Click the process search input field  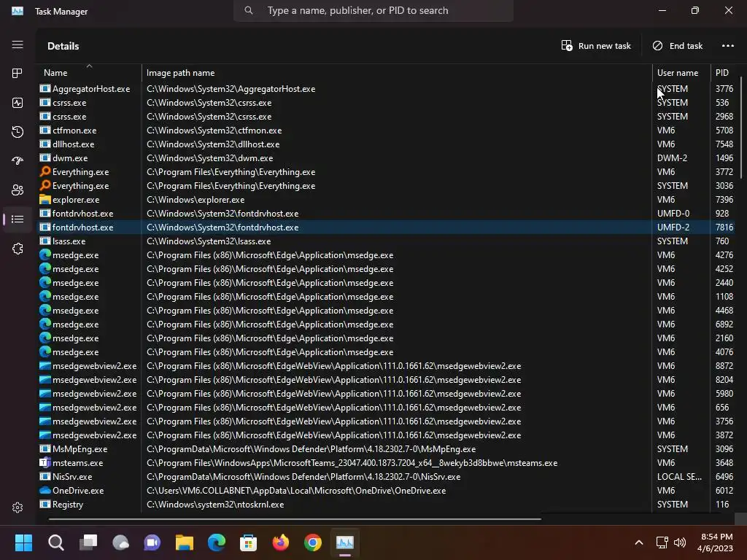pyautogui.click(x=373, y=10)
